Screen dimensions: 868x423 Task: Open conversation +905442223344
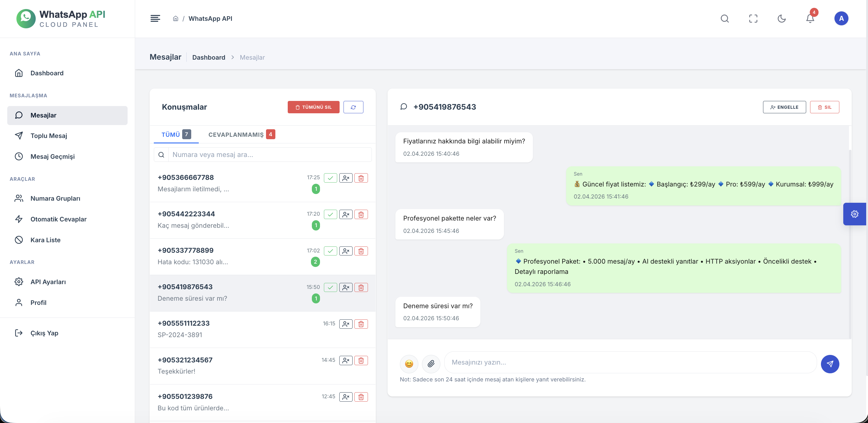point(262,220)
